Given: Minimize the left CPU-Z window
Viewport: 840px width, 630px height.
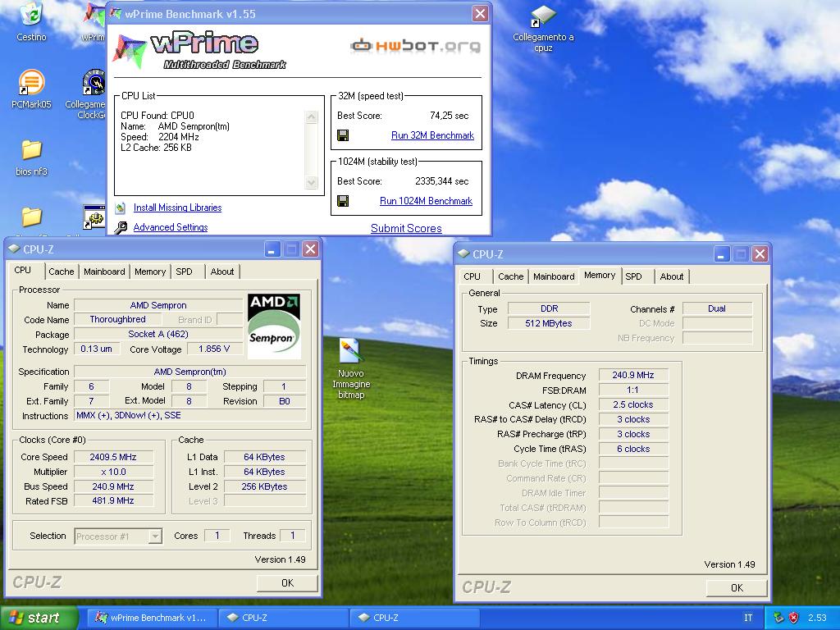Looking at the screenshot, I should 272,249.
